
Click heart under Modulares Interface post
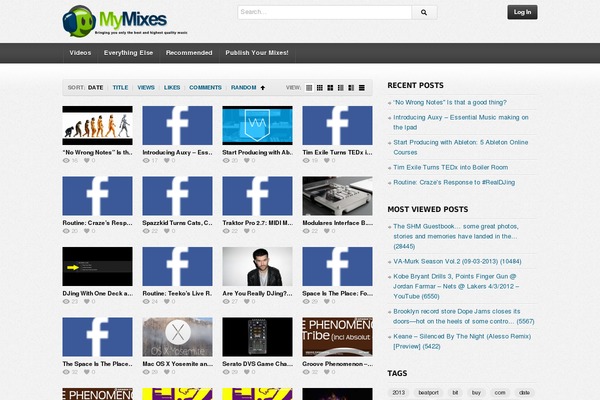point(327,231)
